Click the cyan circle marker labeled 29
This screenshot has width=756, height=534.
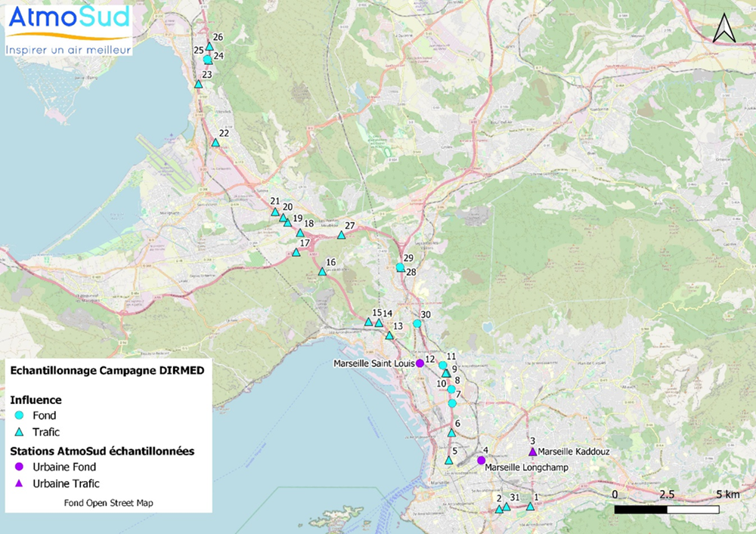tap(400, 267)
